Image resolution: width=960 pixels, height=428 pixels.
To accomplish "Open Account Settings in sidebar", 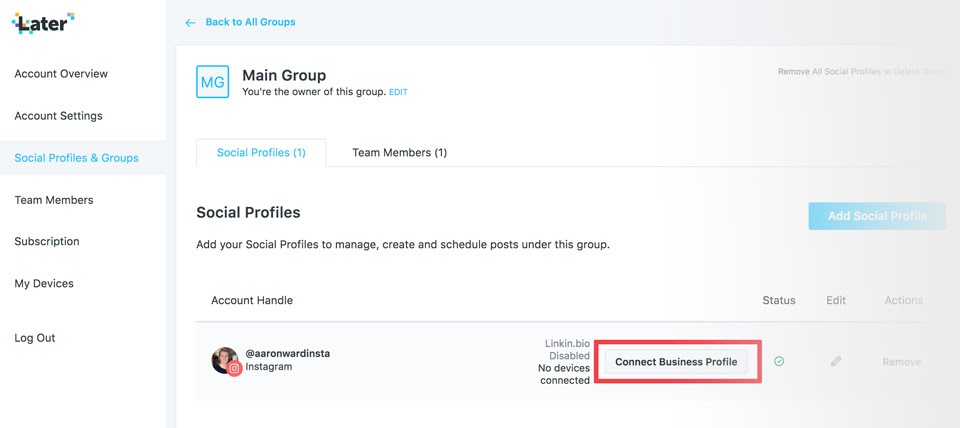I will coord(59,116).
